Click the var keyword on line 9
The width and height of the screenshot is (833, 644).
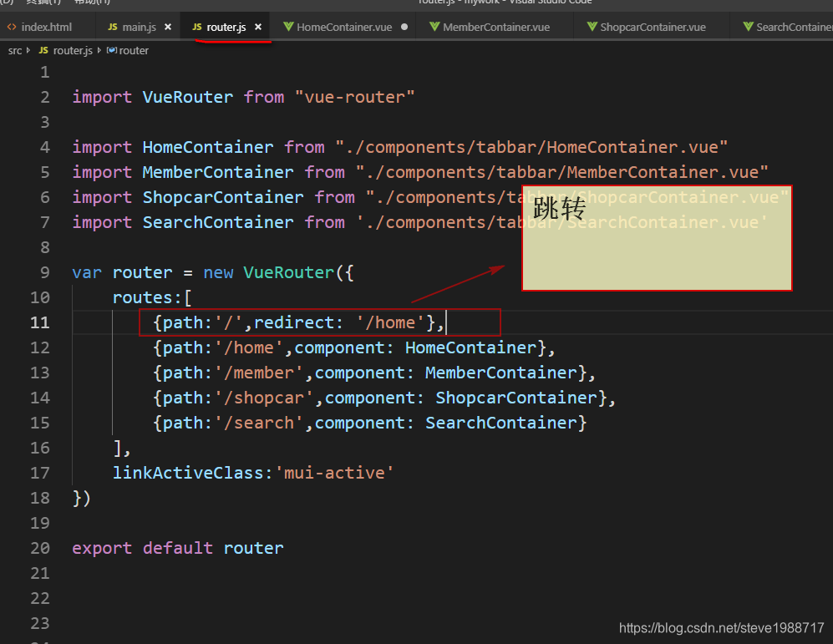click(87, 272)
